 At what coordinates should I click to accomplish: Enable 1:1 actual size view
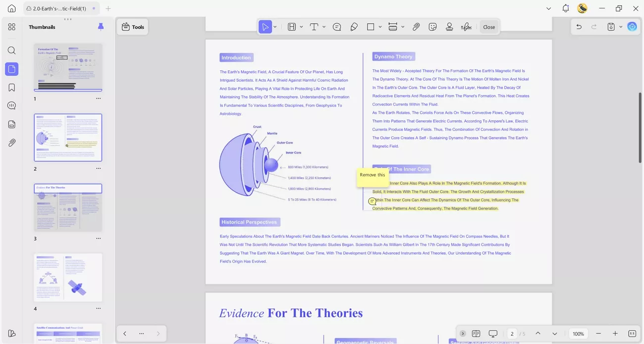[632, 334]
